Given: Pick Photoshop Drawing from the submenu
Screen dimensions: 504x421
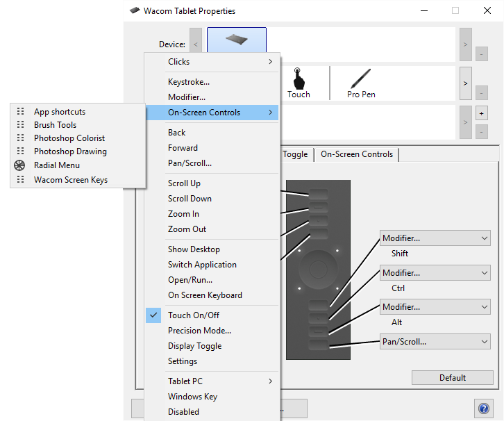Looking at the screenshot, I should [x=78, y=151].
